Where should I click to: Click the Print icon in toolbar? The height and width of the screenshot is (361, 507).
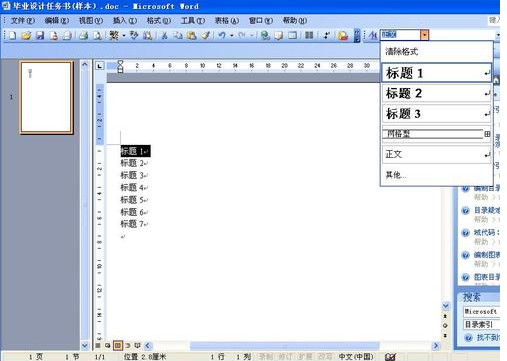[x=83, y=35]
